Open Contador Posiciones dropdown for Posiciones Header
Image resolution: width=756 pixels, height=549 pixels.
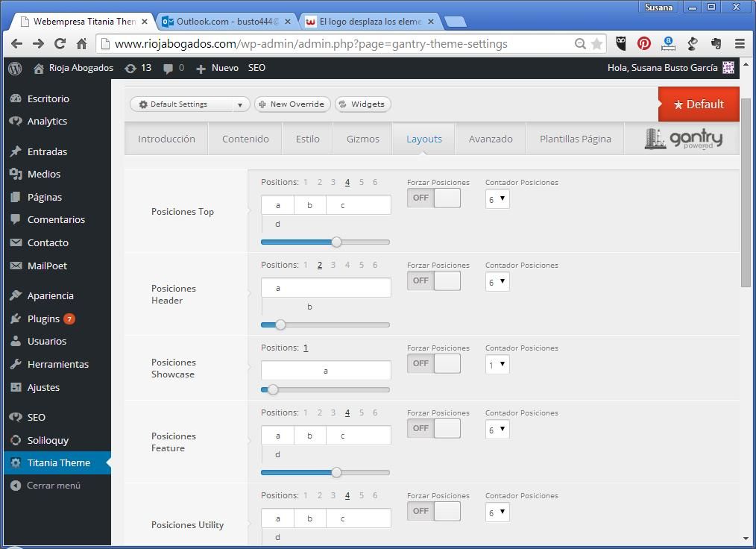(x=497, y=282)
